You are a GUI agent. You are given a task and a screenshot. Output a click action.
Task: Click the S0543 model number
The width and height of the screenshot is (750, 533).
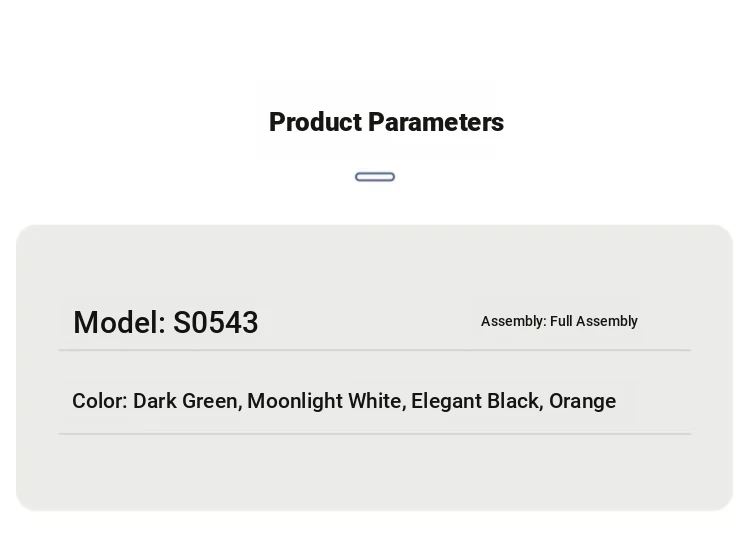point(215,322)
